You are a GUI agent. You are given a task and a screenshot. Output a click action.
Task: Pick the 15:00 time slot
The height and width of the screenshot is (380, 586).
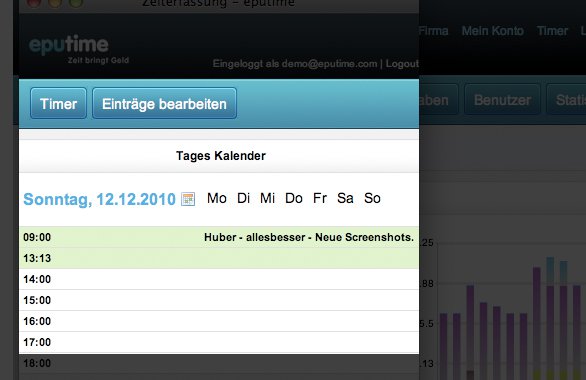[219, 300]
